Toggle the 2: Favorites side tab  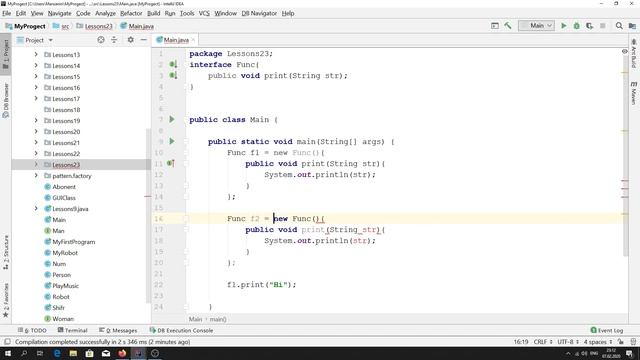point(6,300)
